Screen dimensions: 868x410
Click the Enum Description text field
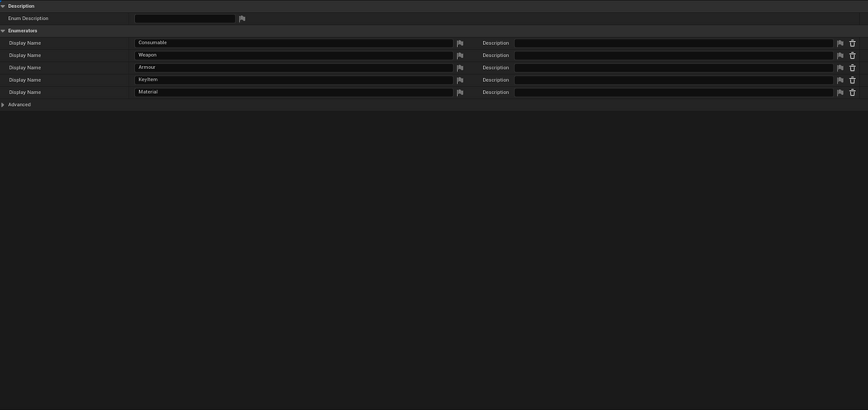pyautogui.click(x=185, y=18)
